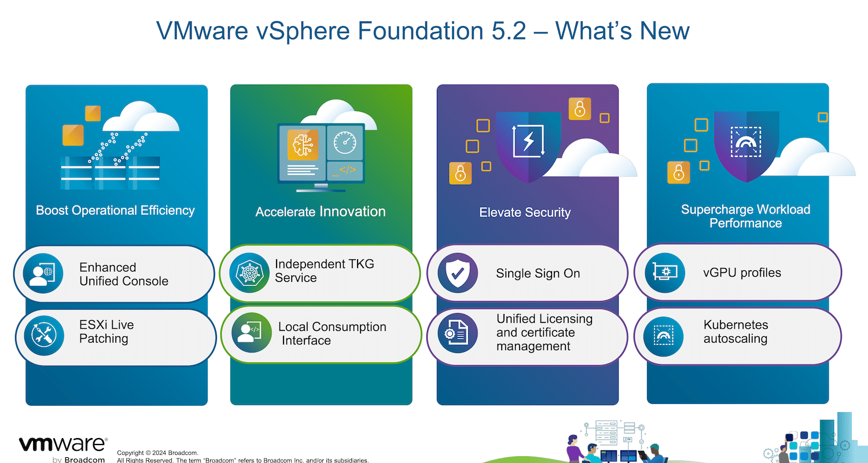Click the Copyright 2024 Broadcom text
The image size is (868, 463).
(157, 453)
